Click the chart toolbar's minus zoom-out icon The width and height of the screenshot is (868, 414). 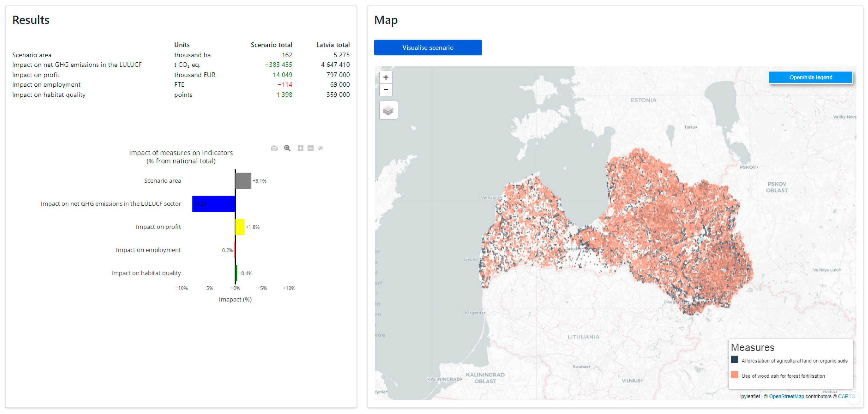click(310, 148)
